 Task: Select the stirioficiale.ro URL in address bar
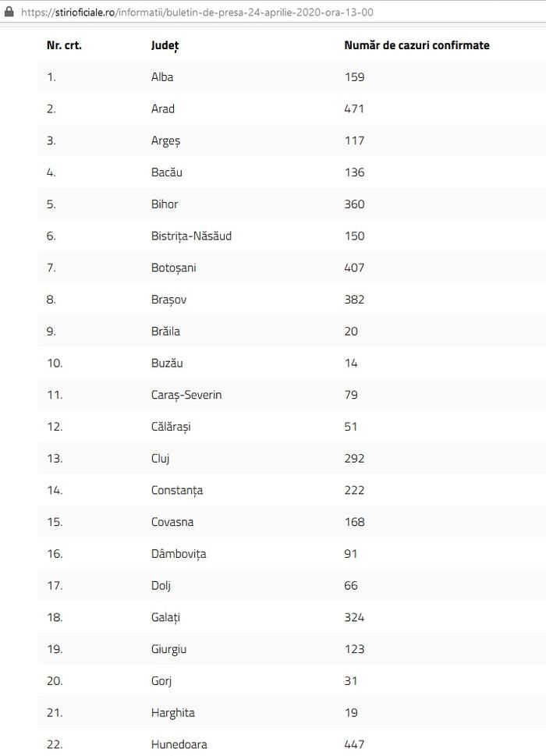point(197,12)
